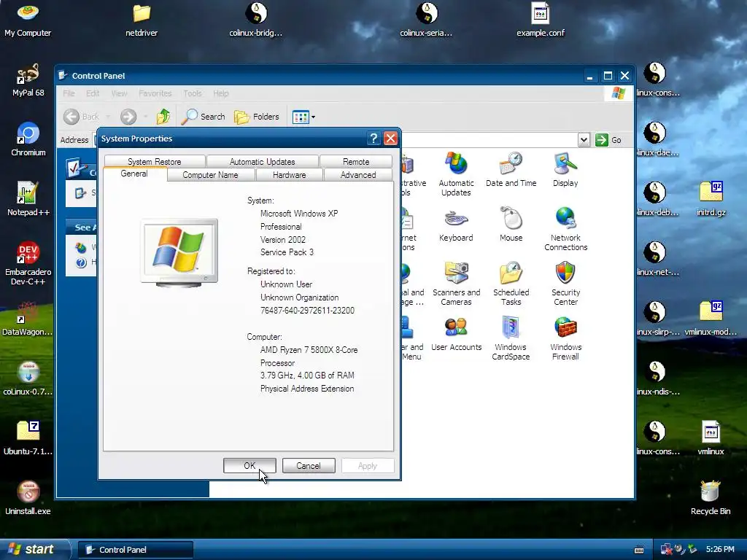Select the Embarcadero Dev-C++ shortcut
This screenshot has height=560, width=747.
[x=28, y=263]
